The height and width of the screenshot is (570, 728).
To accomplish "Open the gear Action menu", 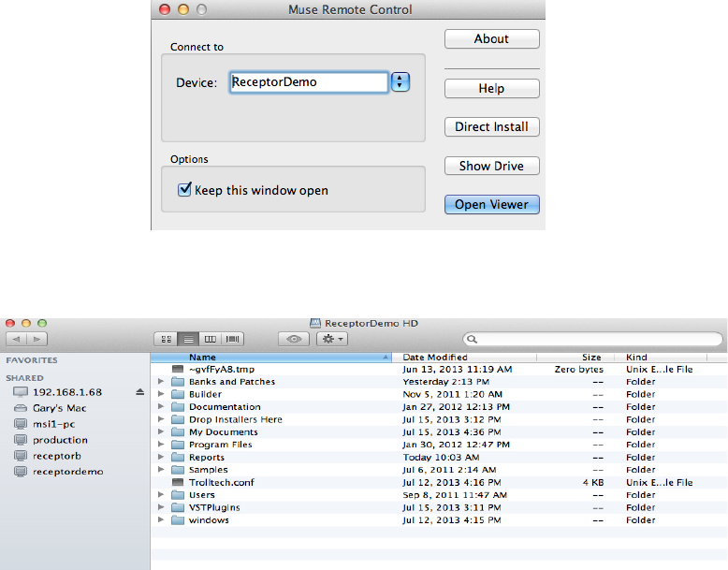I will (332, 339).
